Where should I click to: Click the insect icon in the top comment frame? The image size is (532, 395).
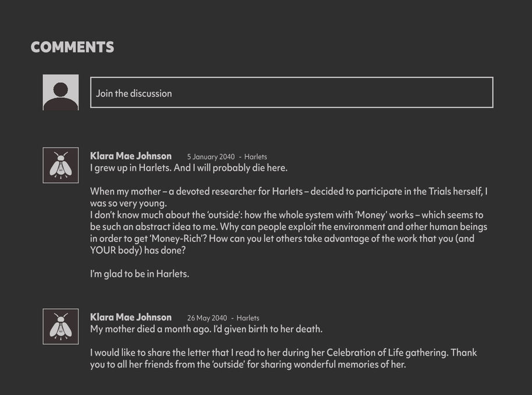pos(60,165)
